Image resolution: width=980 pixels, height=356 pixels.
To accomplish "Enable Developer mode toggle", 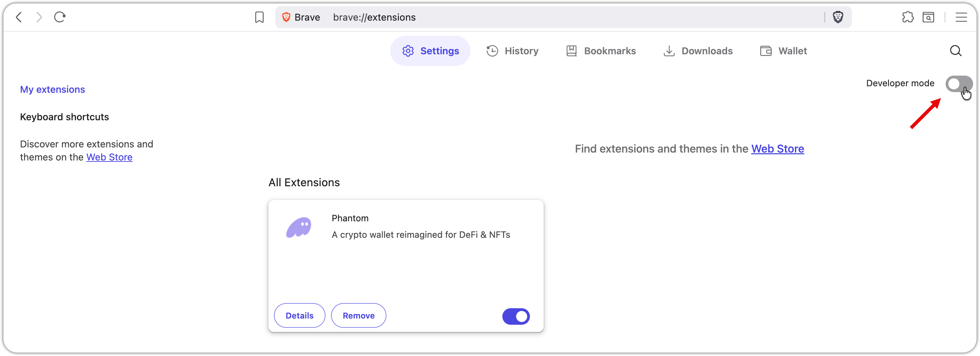I will click(959, 84).
